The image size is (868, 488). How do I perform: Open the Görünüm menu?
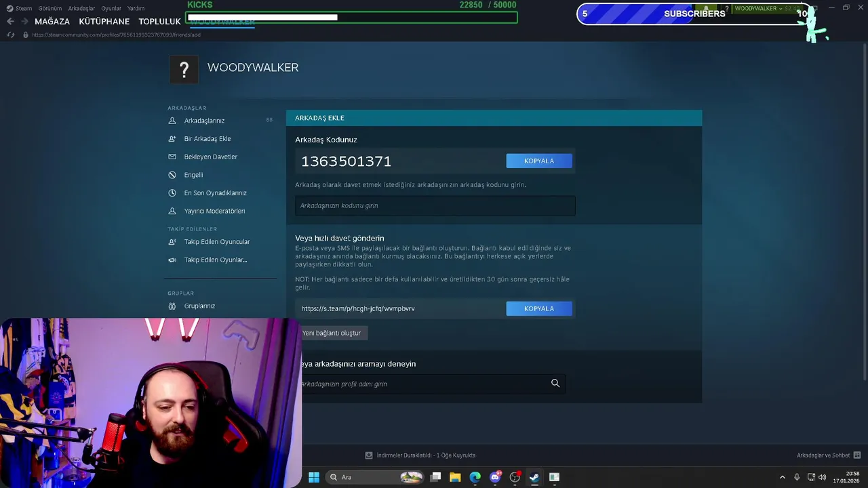(x=50, y=8)
